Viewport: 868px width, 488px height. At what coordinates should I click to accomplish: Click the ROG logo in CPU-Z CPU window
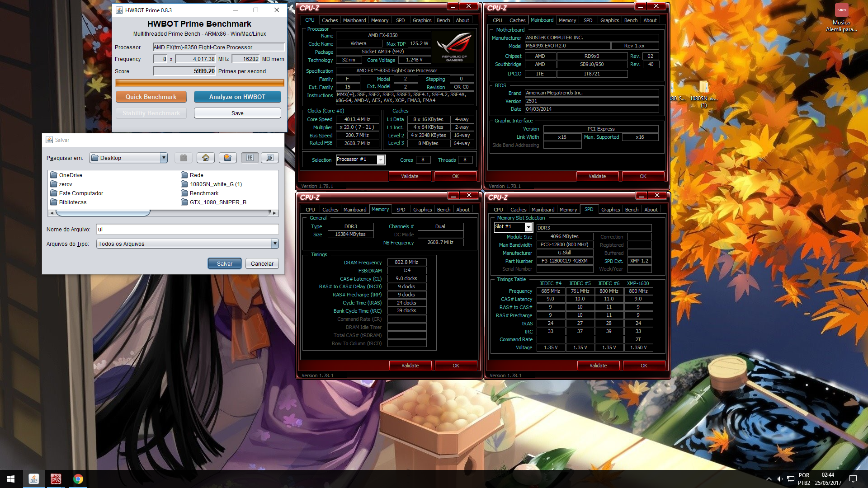point(454,47)
